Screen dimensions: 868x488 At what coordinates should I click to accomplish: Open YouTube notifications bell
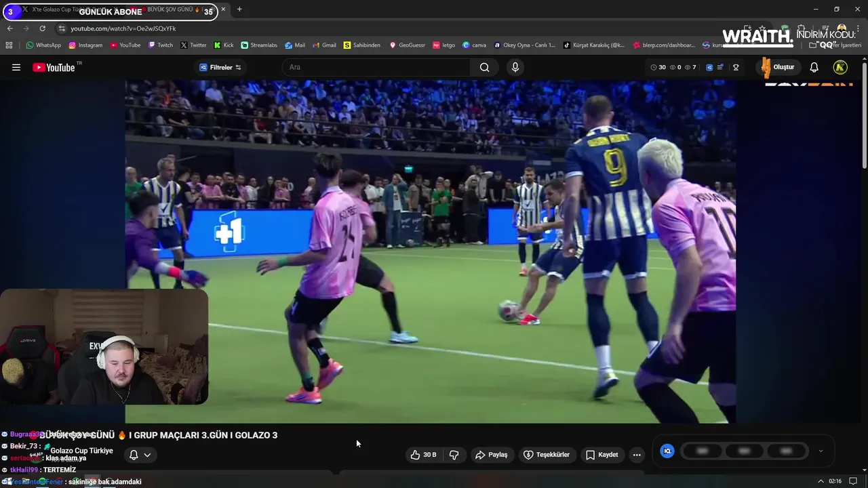814,67
